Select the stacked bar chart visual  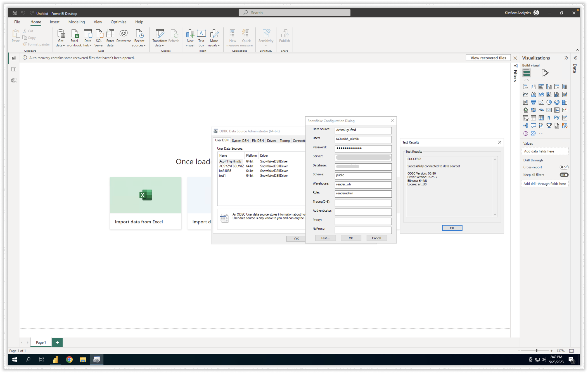[x=525, y=87]
